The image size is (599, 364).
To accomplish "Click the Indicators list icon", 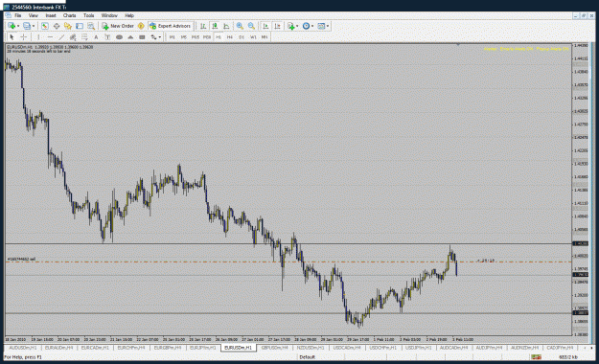I will click(x=291, y=26).
